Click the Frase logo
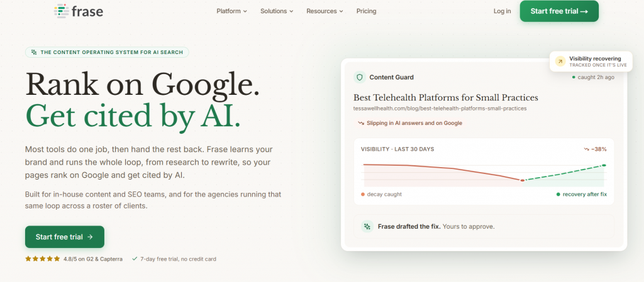This screenshot has height=282, width=644. point(79,11)
